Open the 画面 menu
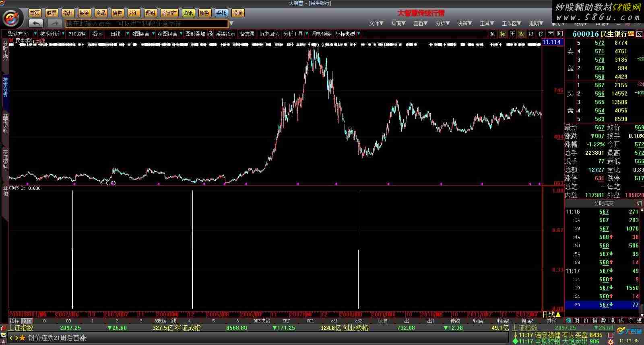Viewport: 644px width, 345px height. point(398,23)
